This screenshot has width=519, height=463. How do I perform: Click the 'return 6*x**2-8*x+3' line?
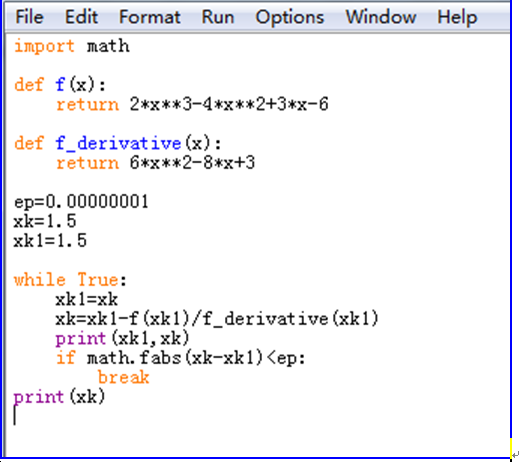tap(155, 163)
